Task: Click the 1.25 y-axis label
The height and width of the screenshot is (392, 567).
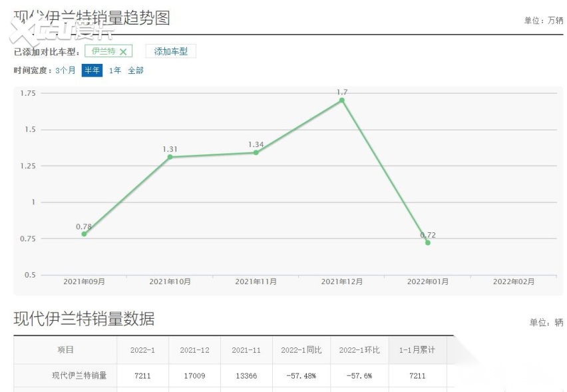Action: pos(28,166)
